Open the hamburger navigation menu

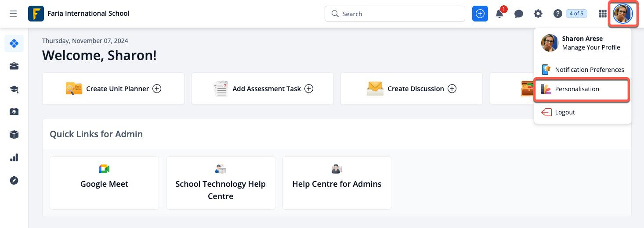[13, 14]
